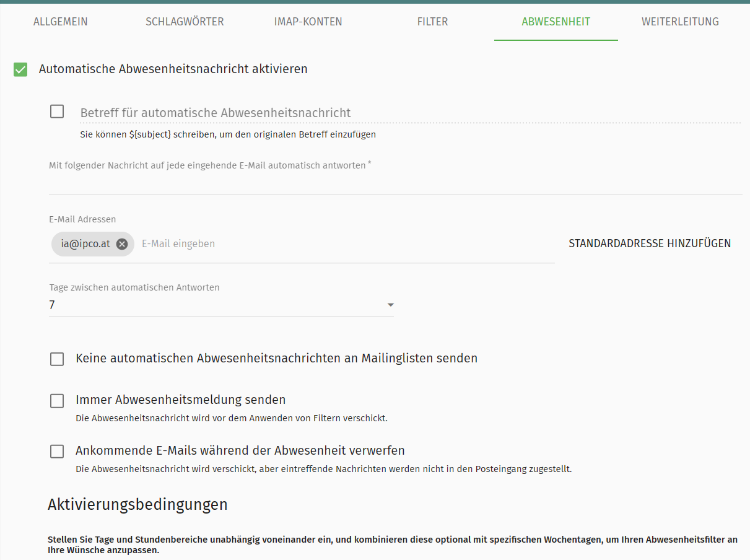Click the value 7 in Tage zwischen Antworten

point(52,305)
